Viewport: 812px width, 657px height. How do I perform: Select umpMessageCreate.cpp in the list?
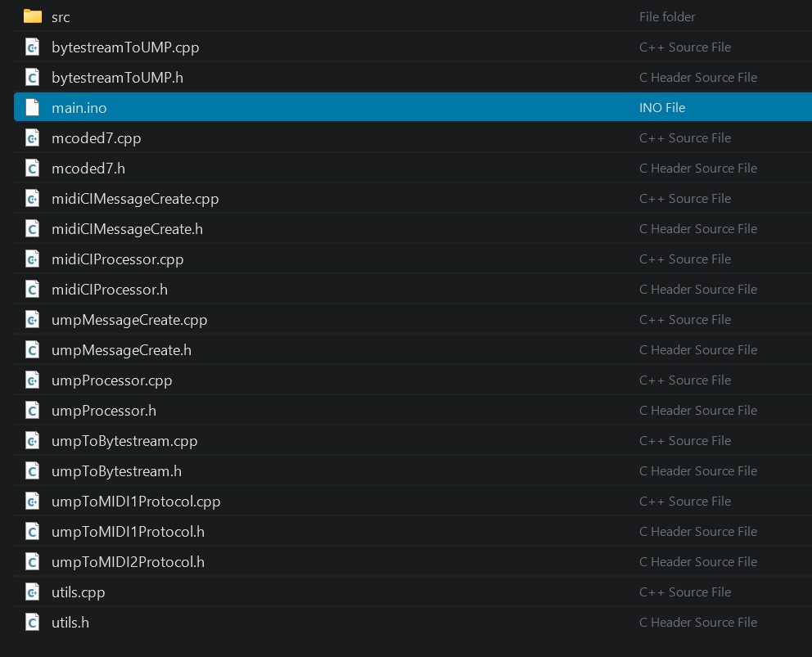pyautogui.click(x=129, y=320)
